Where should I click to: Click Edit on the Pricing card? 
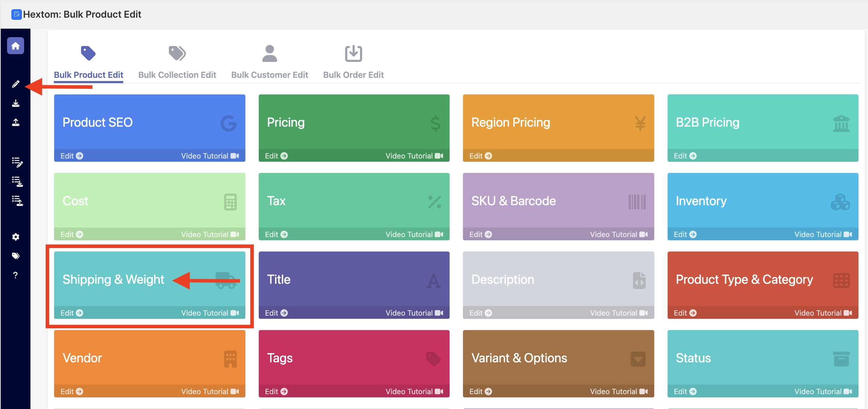coord(276,156)
